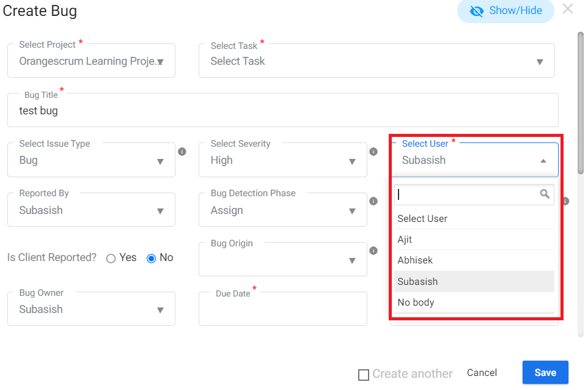
Task: Click info icon beside Bug Detection Phase
Action: [x=373, y=201]
